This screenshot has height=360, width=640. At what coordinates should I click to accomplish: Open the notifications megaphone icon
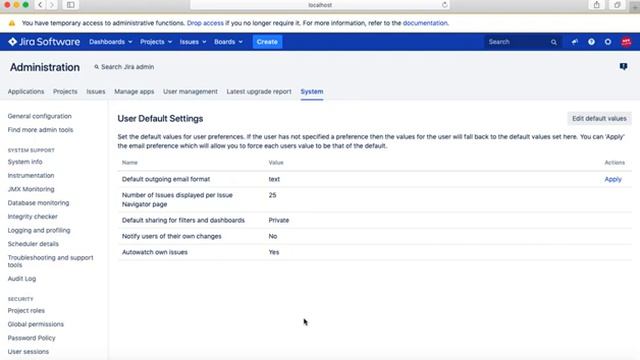click(x=574, y=42)
